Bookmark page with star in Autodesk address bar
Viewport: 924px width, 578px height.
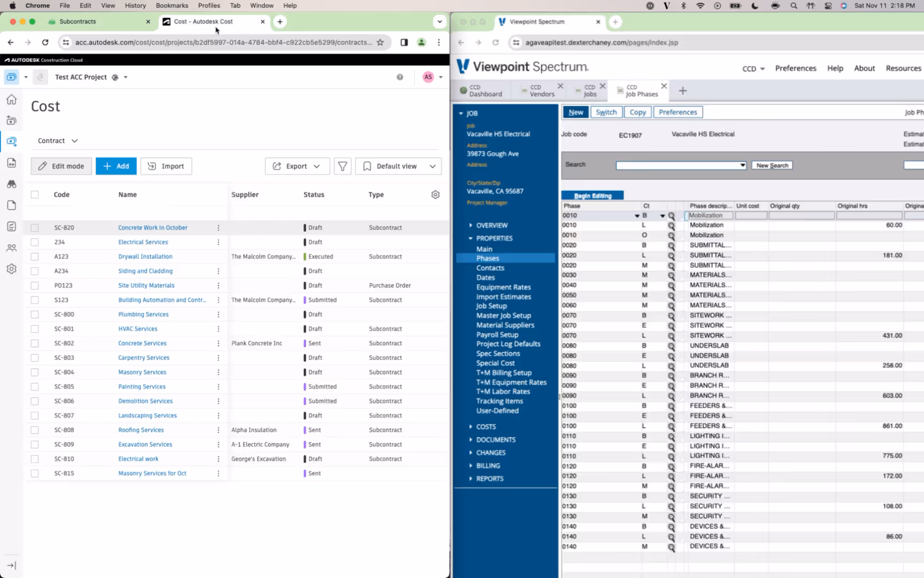point(380,42)
